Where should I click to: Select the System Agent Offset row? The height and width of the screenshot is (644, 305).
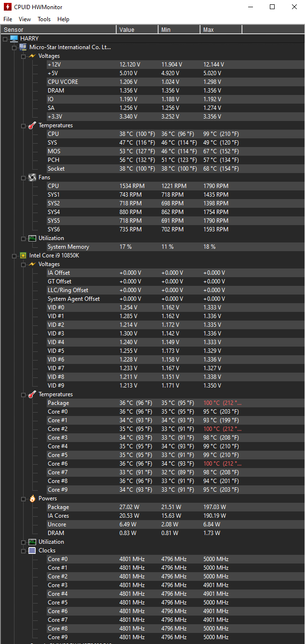[x=175, y=299]
